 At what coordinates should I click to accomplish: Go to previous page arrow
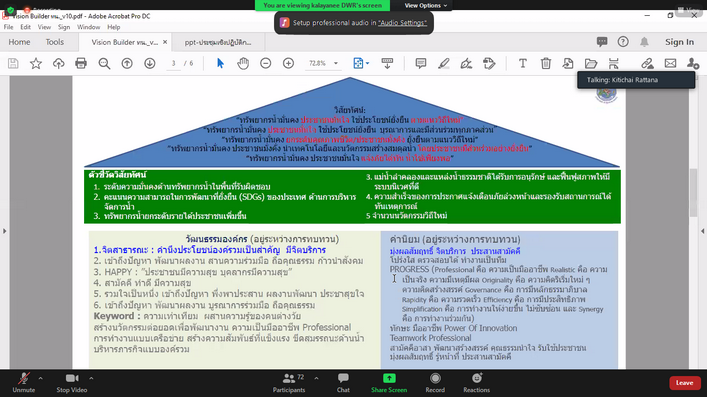click(x=127, y=64)
